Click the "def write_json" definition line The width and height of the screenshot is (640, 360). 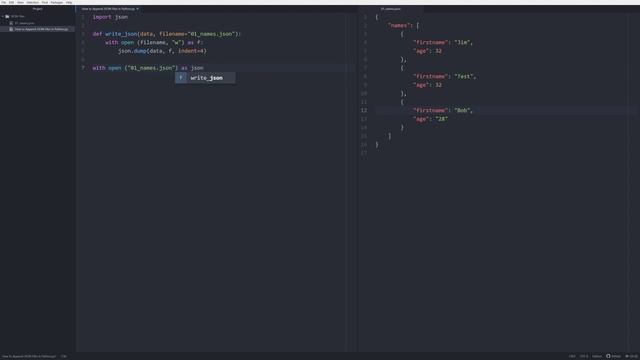pos(167,34)
